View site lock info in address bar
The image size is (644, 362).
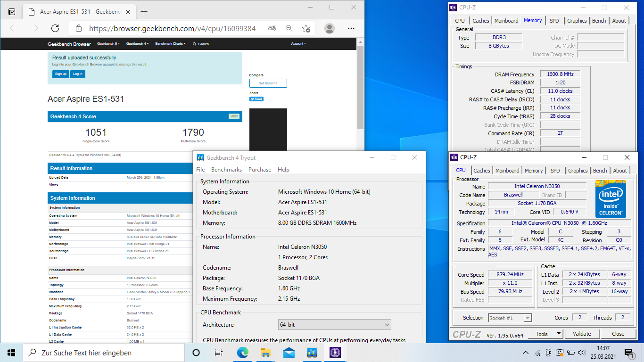click(78, 28)
